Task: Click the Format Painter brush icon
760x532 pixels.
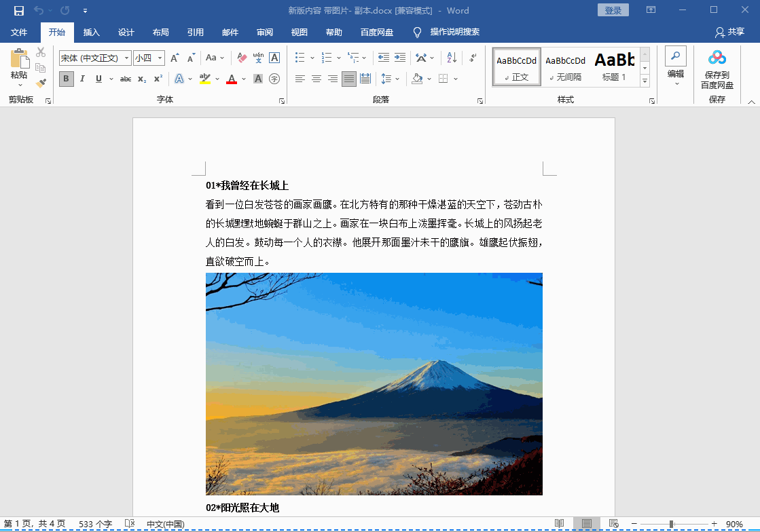Action: [41, 83]
